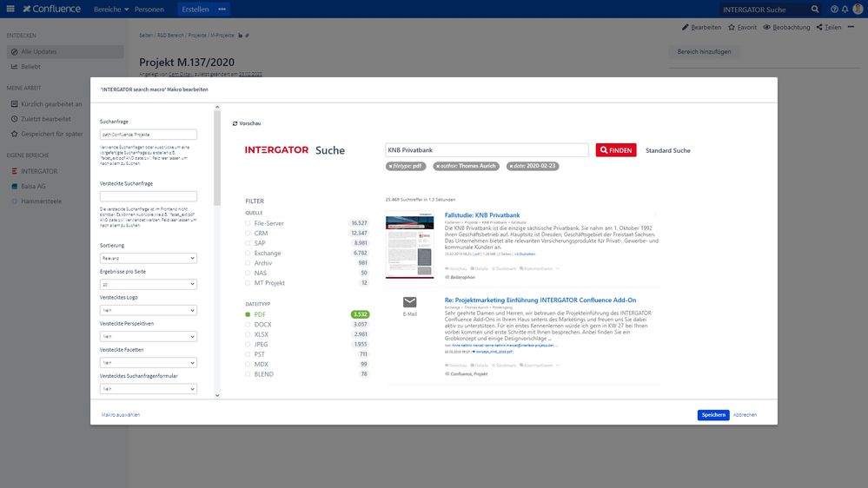Screen dimensions: 868x488
Task: Click the Confluence logo
Action: (x=52, y=9)
